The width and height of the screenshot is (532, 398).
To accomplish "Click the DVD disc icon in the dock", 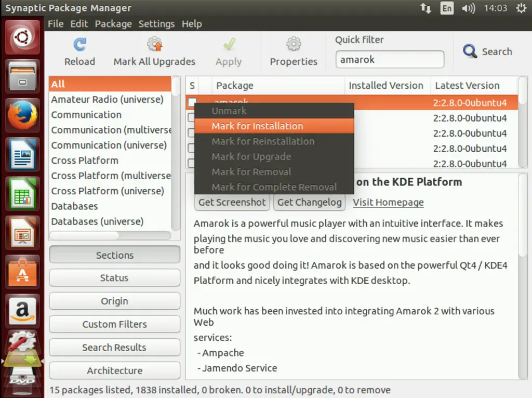I will point(22,380).
